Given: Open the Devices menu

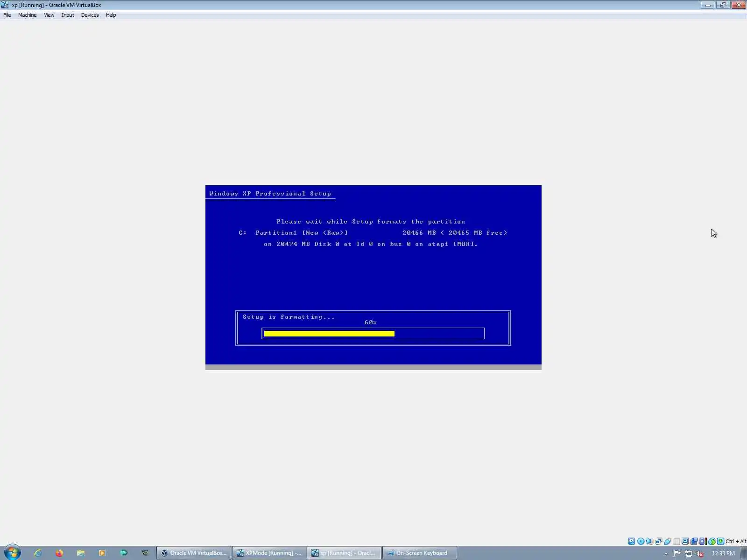Looking at the screenshot, I should 90,15.
